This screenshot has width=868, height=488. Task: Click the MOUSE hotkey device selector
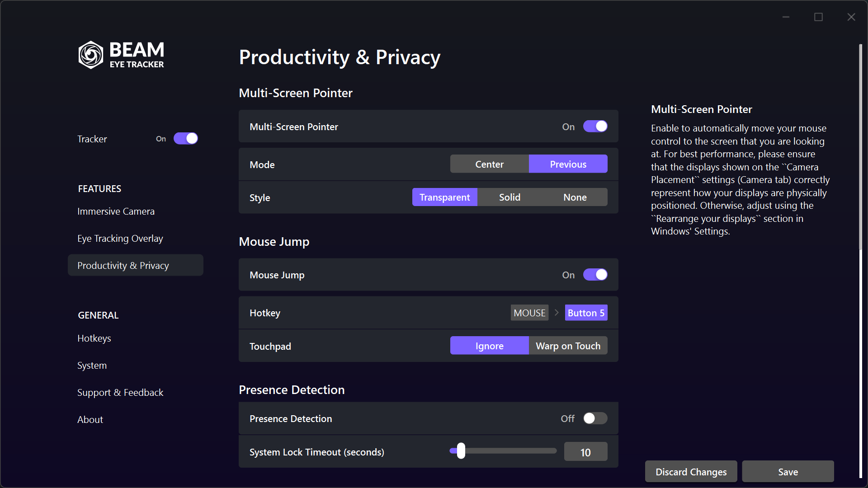pos(529,313)
